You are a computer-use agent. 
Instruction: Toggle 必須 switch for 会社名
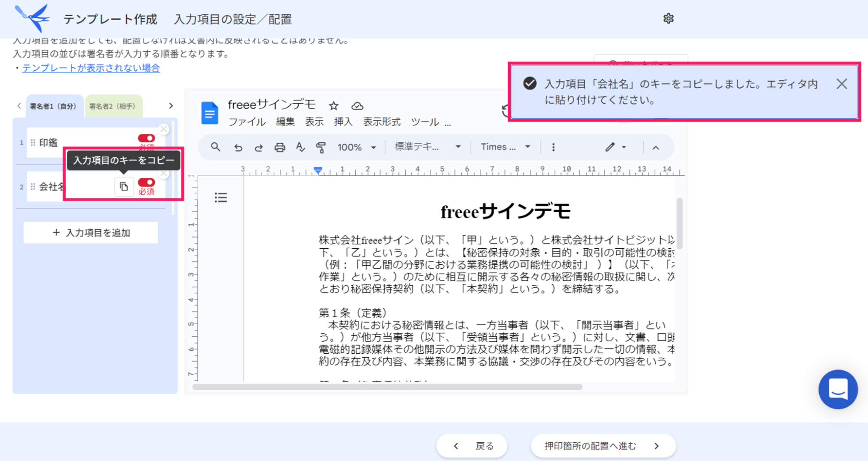146,182
